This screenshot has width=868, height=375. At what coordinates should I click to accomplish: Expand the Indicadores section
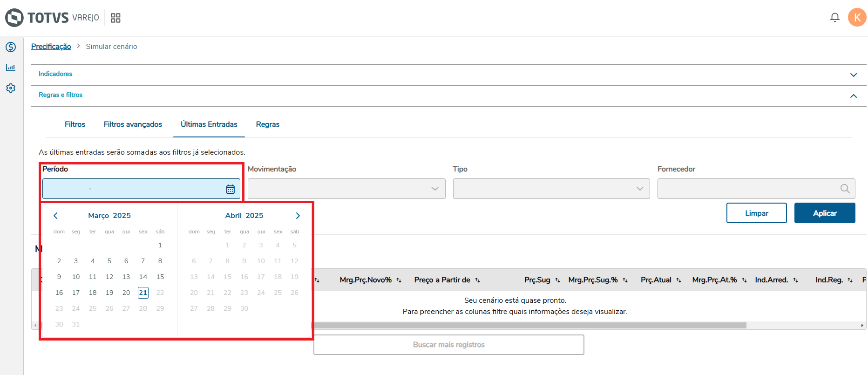click(853, 75)
